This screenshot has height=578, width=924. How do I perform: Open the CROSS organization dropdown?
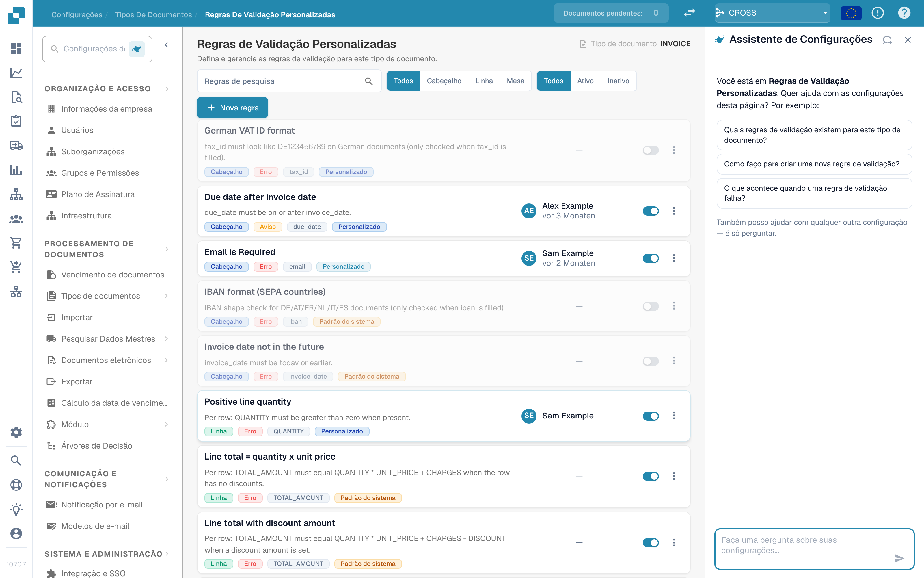(772, 13)
